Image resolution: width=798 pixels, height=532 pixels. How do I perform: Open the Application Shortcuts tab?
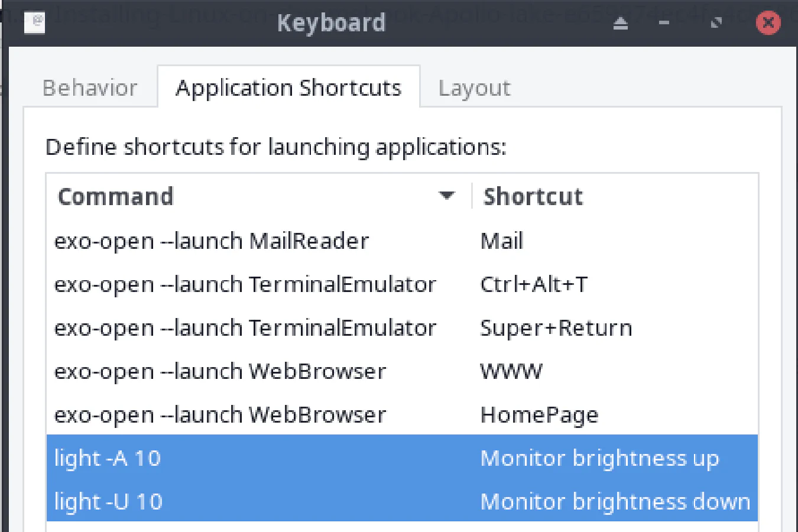(x=287, y=87)
